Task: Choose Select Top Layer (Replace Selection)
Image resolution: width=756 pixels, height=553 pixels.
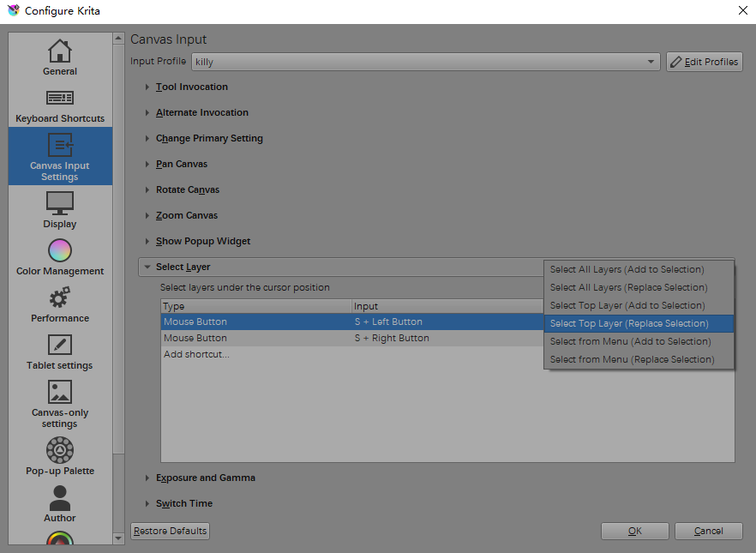Action: point(639,323)
